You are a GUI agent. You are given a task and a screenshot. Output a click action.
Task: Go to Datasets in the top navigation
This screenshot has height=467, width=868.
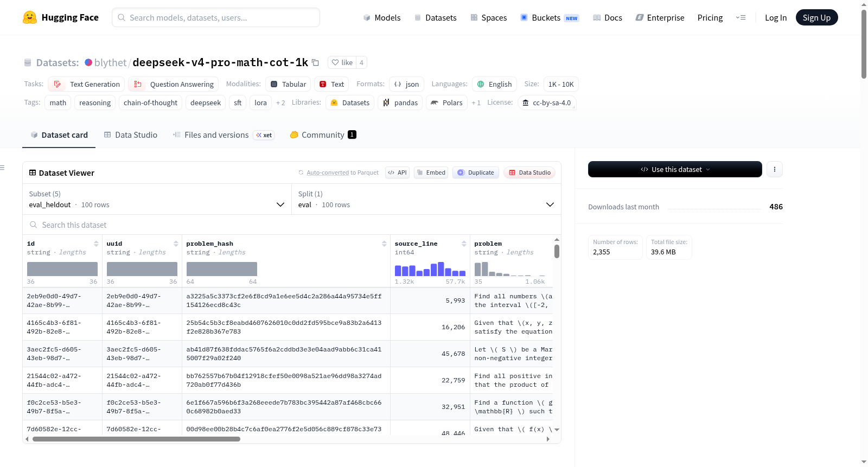click(435, 17)
